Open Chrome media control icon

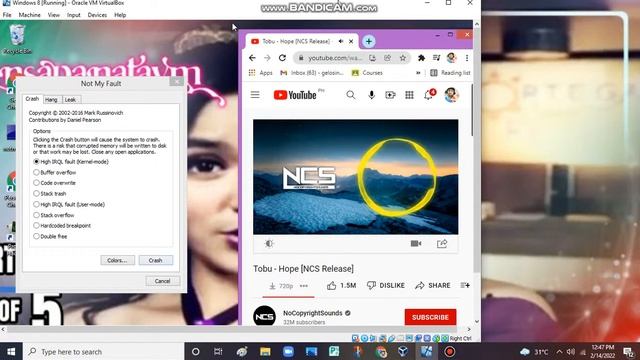pos(436,58)
